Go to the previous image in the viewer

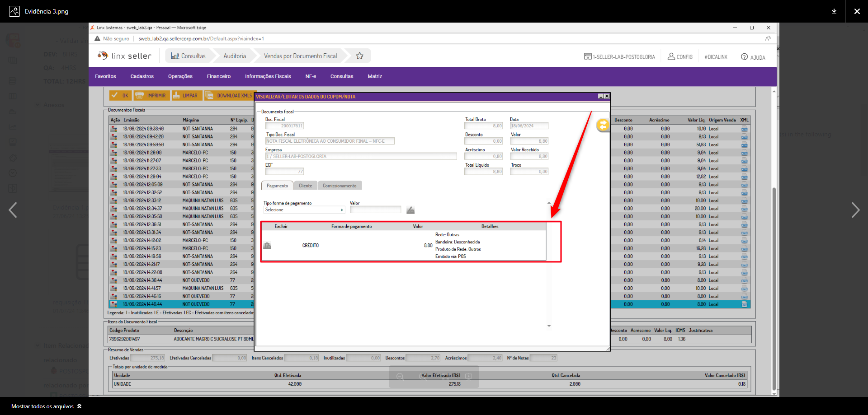[13, 210]
